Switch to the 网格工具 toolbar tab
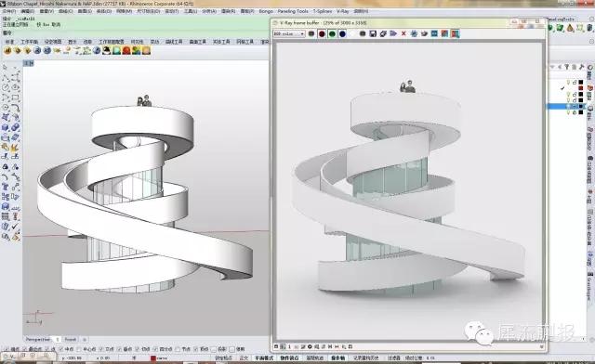Image resolution: width=595 pixels, height=364 pixels. coord(245,42)
